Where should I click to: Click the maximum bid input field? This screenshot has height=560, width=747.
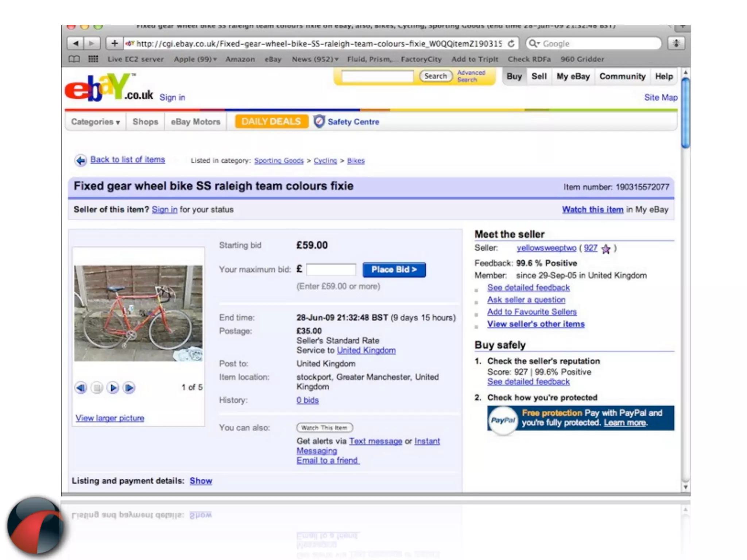(331, 270)
